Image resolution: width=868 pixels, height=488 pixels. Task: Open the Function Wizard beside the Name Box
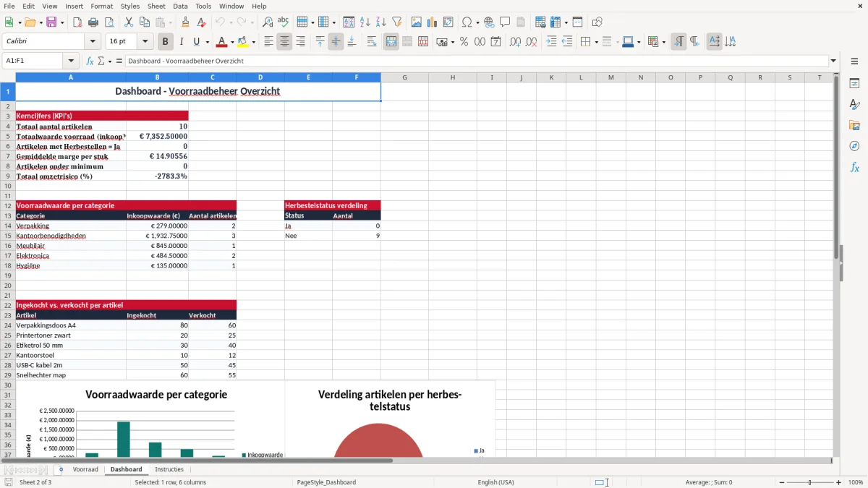[90, 61]
